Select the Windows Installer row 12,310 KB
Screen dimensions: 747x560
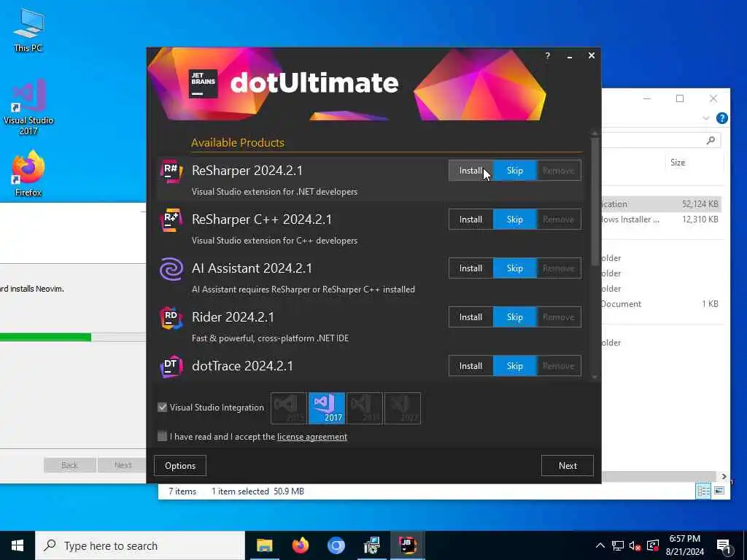coord(662,219)
